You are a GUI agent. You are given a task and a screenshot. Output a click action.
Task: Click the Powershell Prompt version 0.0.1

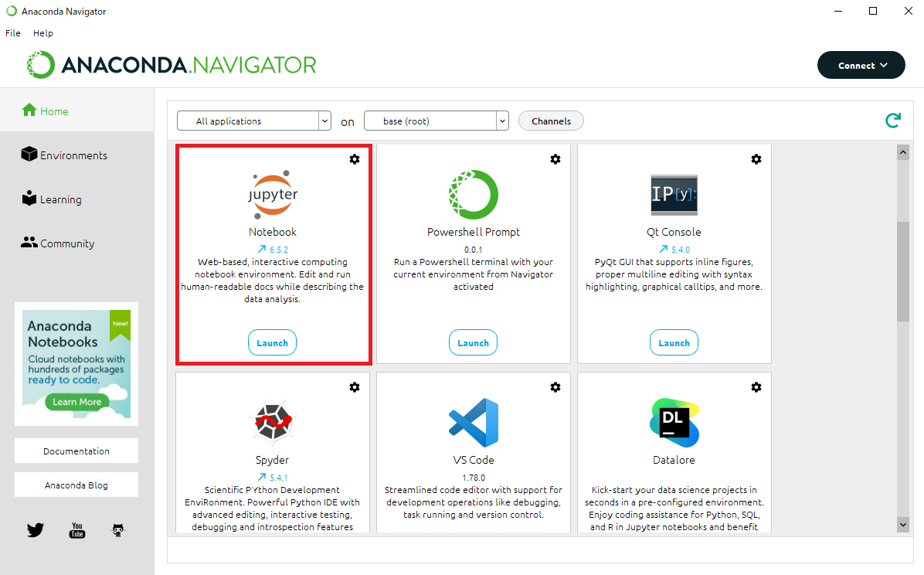click(473, 250)
